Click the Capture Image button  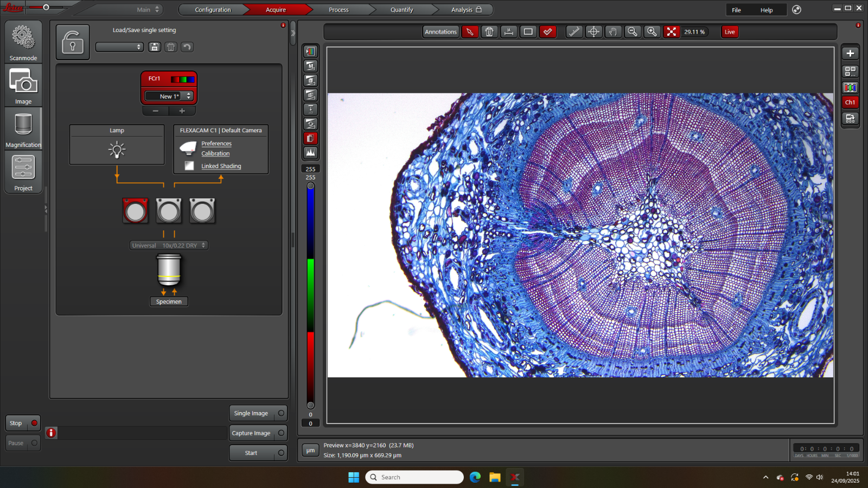click(252, 433)
